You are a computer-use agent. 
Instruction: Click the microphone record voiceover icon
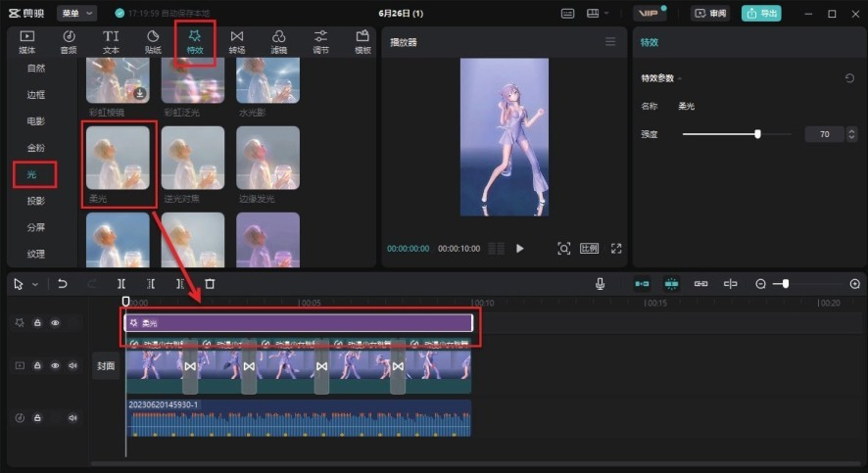pyautogui.click(x=600, y=284)
